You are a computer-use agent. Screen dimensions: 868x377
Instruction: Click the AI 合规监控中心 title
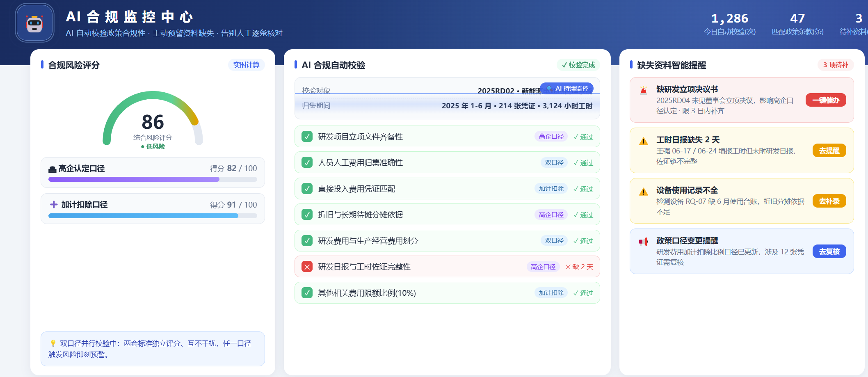[x=129, y=17]
